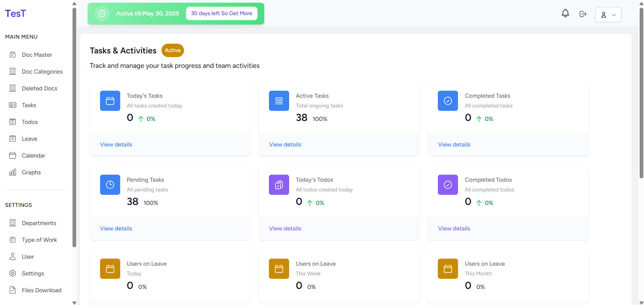Open Files Download in settings menu

(x=42, y=290)
